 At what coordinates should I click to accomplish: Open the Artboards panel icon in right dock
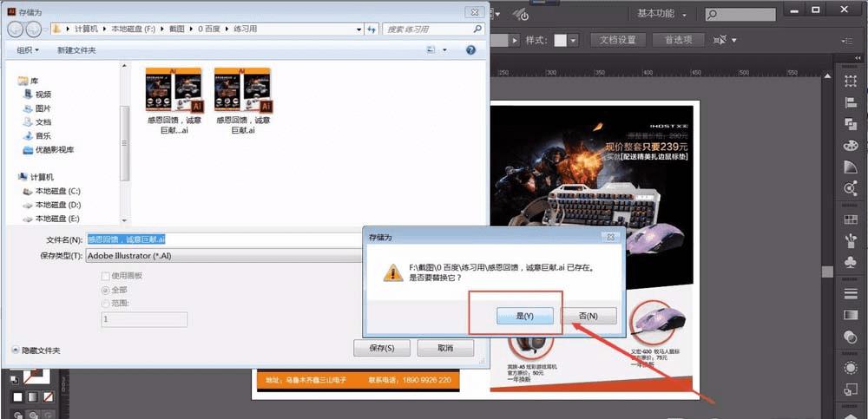[851, 81]
